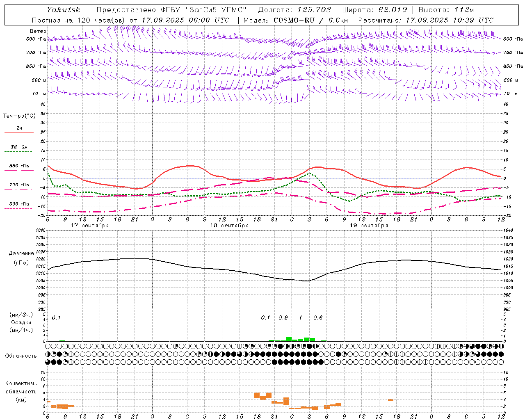Click the Тем-ра(°C) axis title
Viewport: 525px width, 420px height.
(19, 116)
